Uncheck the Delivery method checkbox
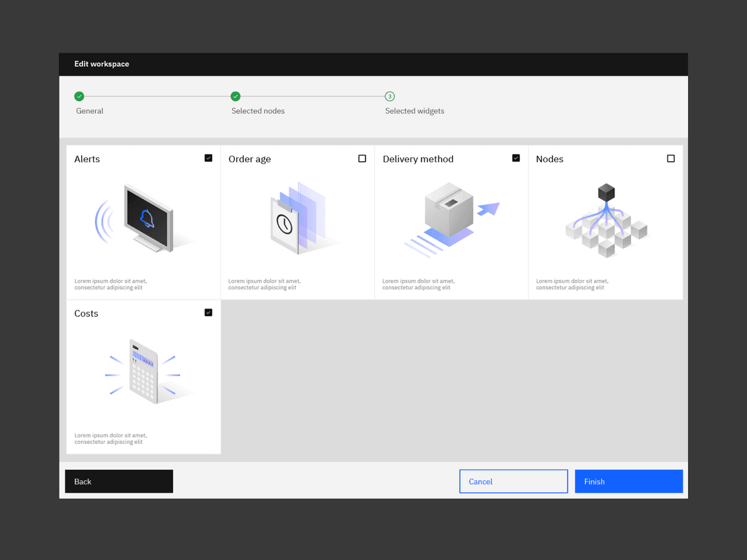 click(x=516, y=158)
